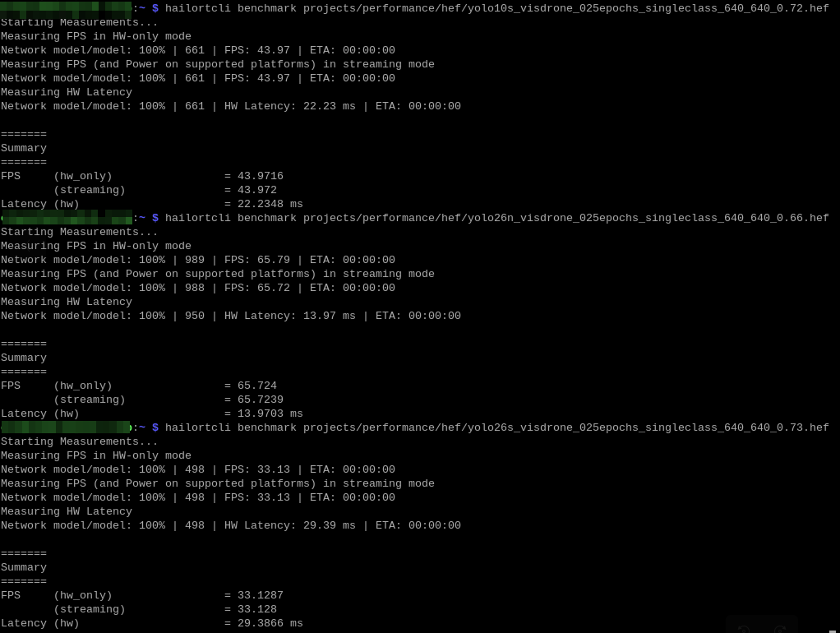Select the hw_only FPS value 33.1287
840x633 pixels.
point(261,595)
